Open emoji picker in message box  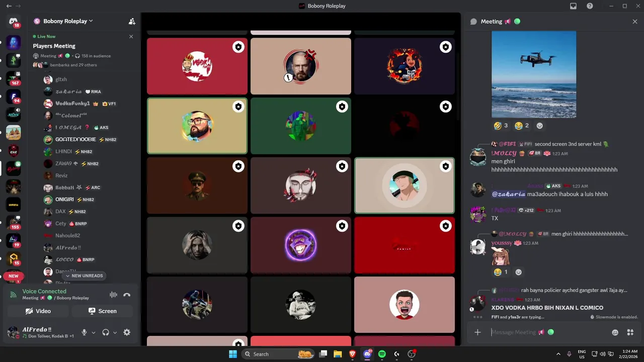click(x=615, y=332)
